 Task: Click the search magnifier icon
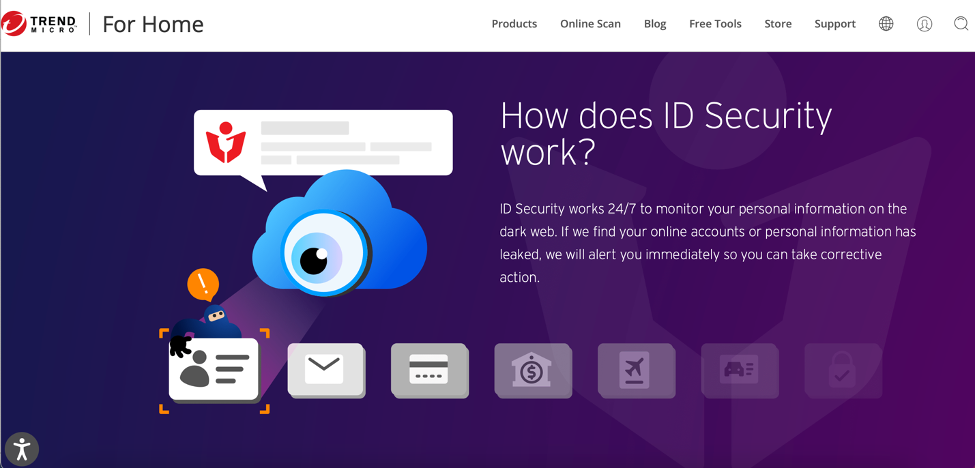(x=961, y=24)
